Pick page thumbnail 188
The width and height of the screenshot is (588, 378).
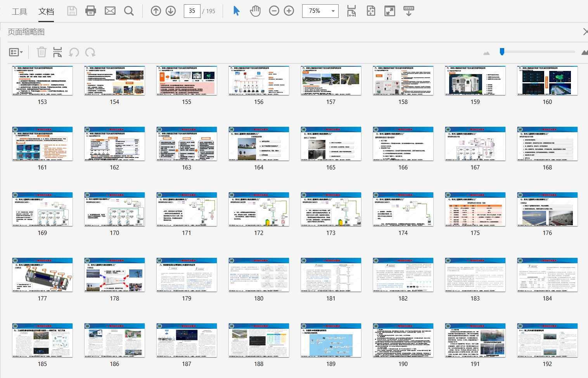click(x=259, y=340)
